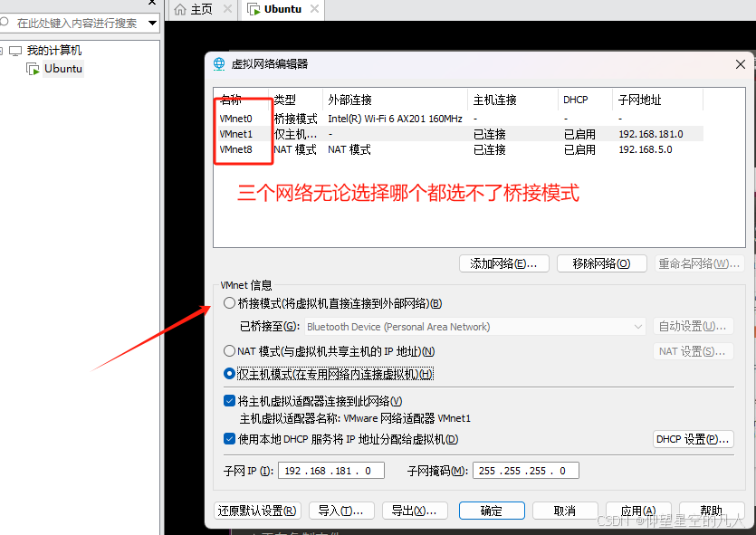
Task: Click the 取消 button
Action: click(565, 511)
